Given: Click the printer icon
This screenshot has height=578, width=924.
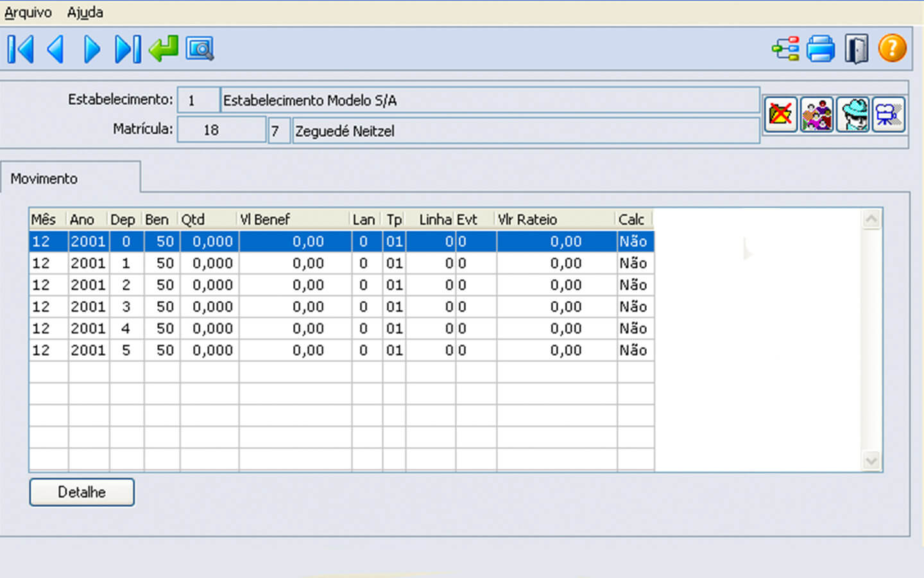Looking at the screenshot, I should click(821, 49).
